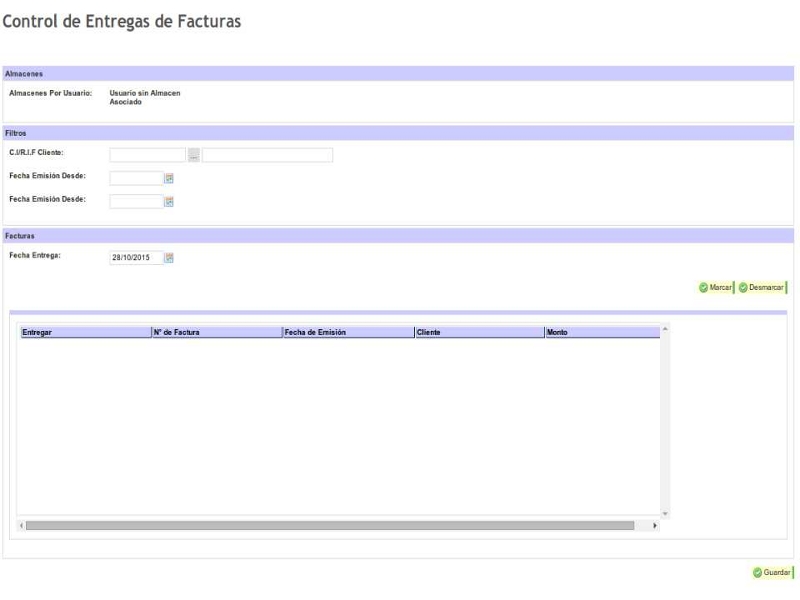The width and height of the screenshot is (800, 600).
Task: Click the ellipsis lookup button beside C.I/R.I.F Cliente
Action: (x=194, y=155)
